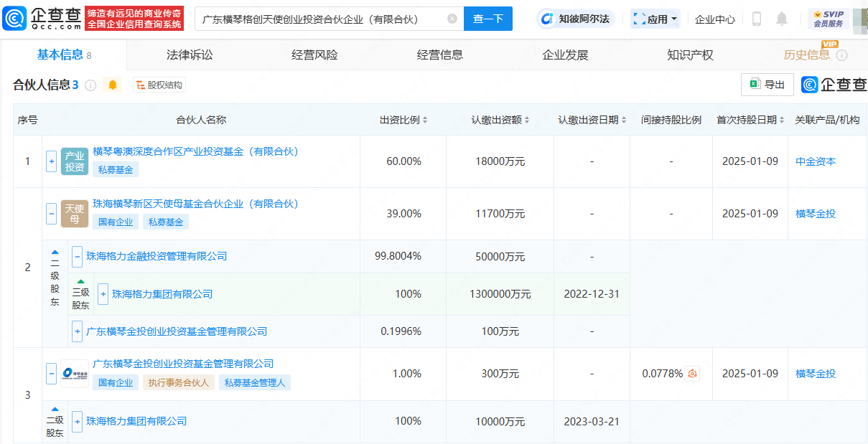Collapse the 二级股东 arrow in row 3
The height and width of the screenshot is (444, 868).
point(55,409)
